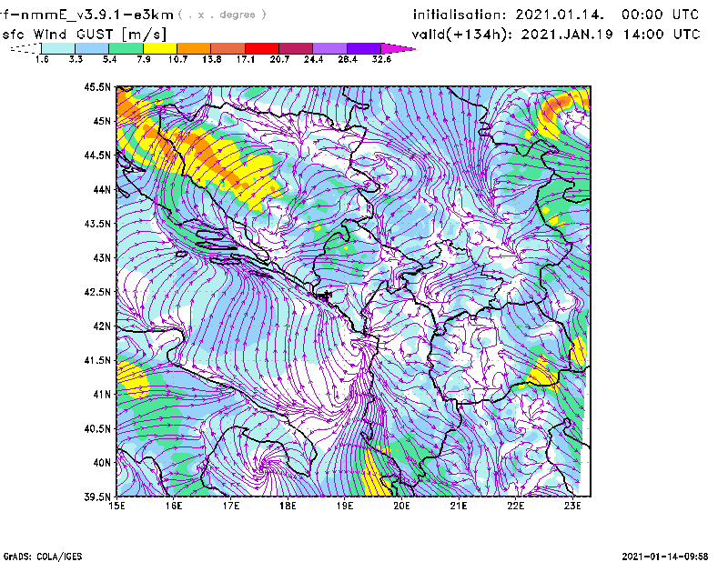Click the legend value "17.1"
Screen dimensions: 728x562
pos(246,59)
